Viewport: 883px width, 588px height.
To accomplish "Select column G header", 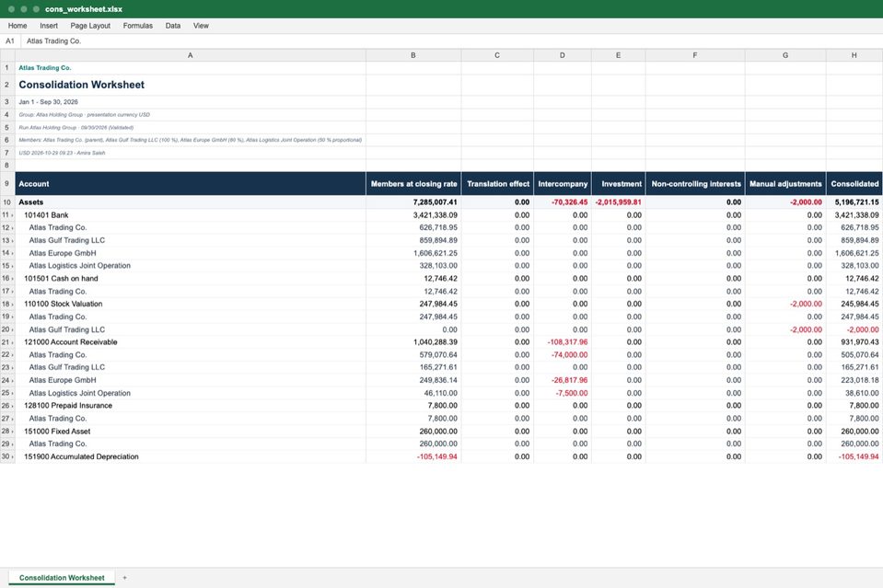I will (x=785, y=55).
